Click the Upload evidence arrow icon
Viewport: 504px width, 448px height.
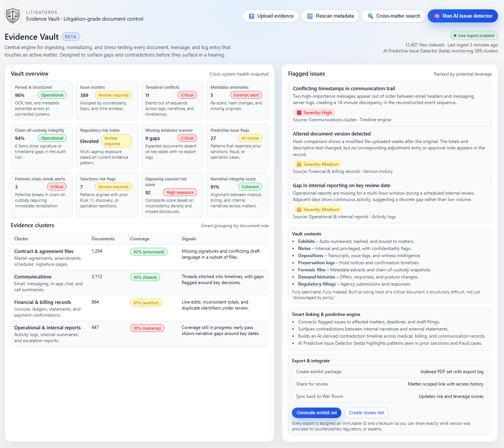click(x=252, y=16)
